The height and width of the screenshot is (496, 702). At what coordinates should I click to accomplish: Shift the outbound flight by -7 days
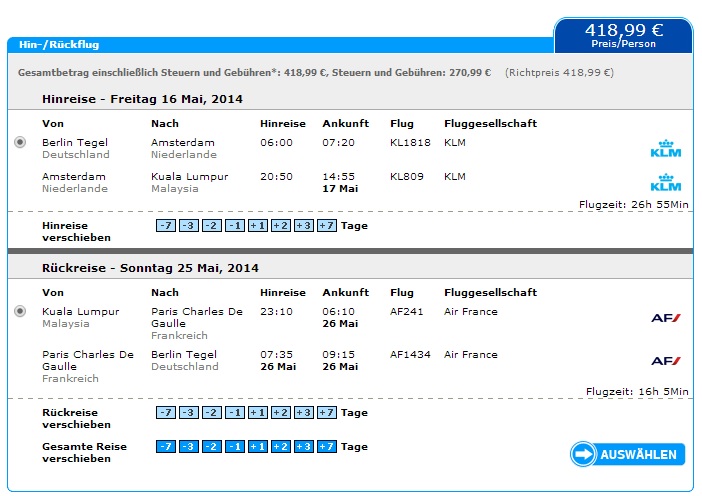[166, 226]
